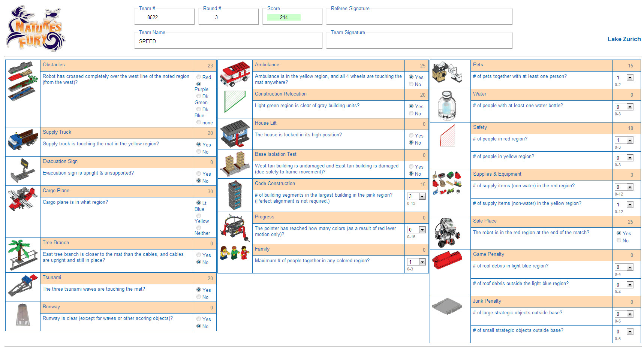Click the blue supply truck image
The image size is (644, 348).
click(23, 140)
